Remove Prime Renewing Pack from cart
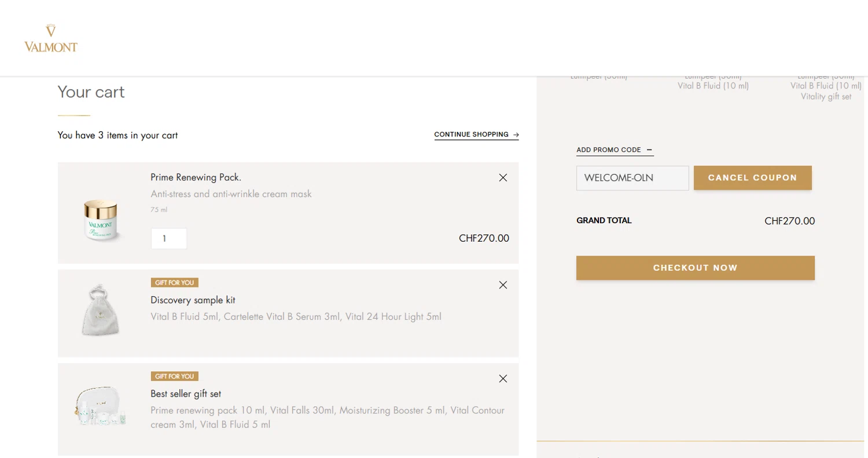This screenshot has height=458, width=868. 503,178
